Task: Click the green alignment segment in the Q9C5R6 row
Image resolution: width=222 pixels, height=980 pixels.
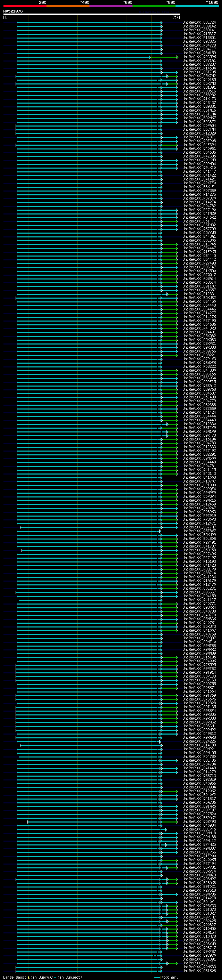Action: (164, 57)
